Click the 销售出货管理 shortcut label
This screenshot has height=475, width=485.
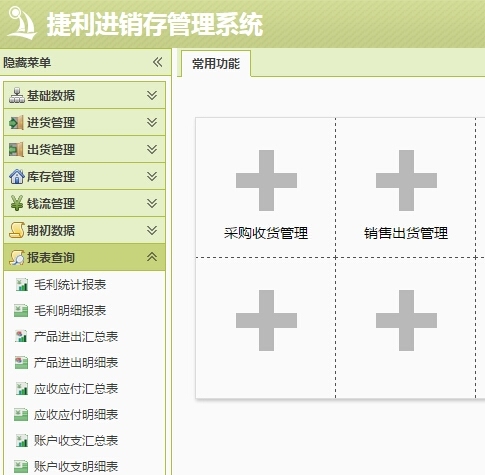[x=406, y=233]
